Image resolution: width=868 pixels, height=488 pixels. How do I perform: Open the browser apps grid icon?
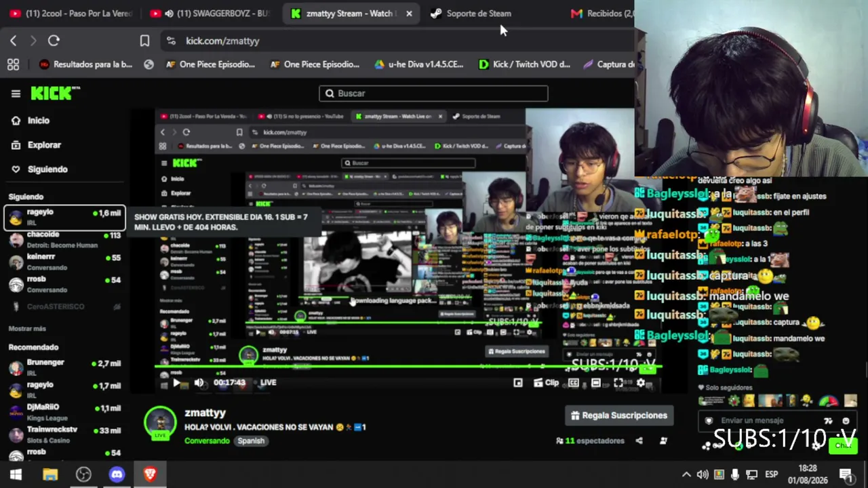(x=13, y=64)
